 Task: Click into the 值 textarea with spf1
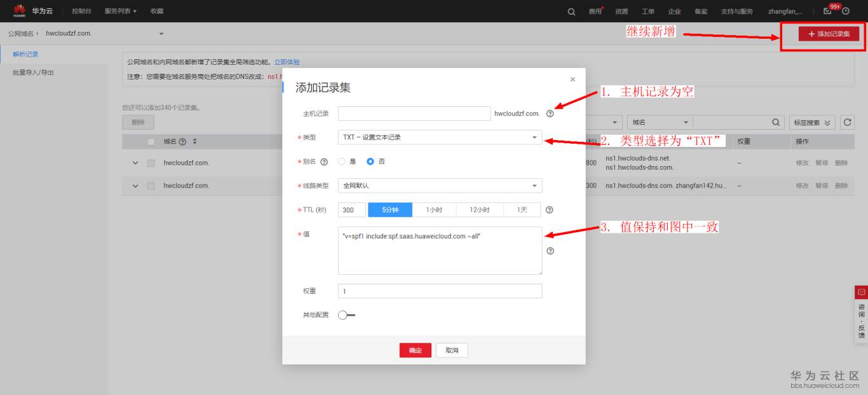[440, 251]
